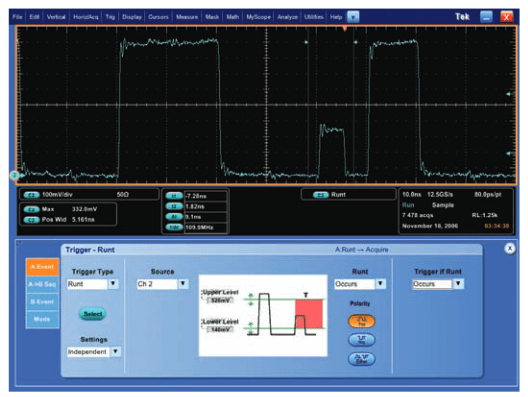
Task: Select negative polarity button
Action: click(361, 339)
